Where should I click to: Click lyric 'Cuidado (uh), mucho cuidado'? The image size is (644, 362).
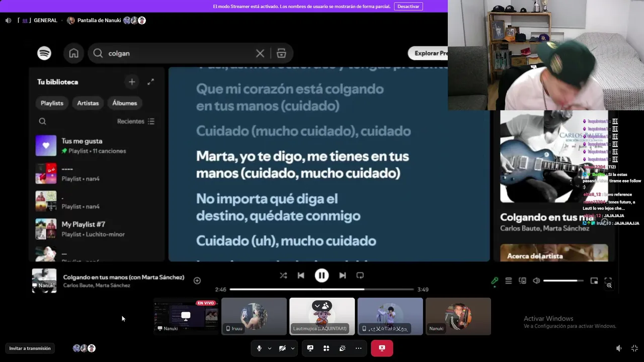286,241
